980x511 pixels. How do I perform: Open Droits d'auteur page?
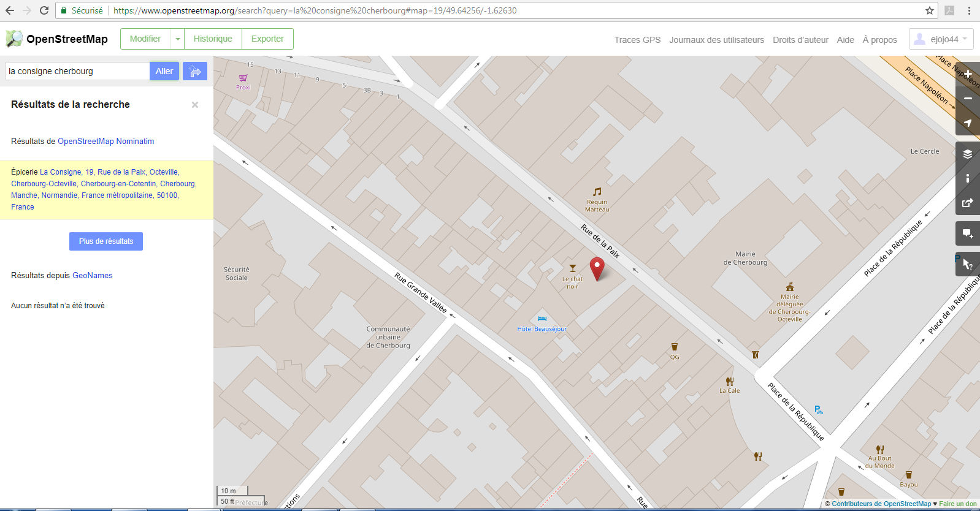tap(800, 40)
